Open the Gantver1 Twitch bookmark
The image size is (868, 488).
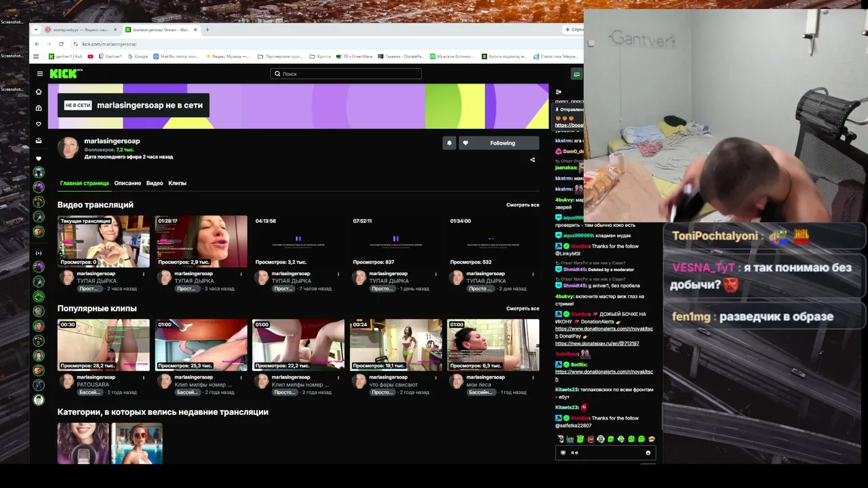point(110,56)
